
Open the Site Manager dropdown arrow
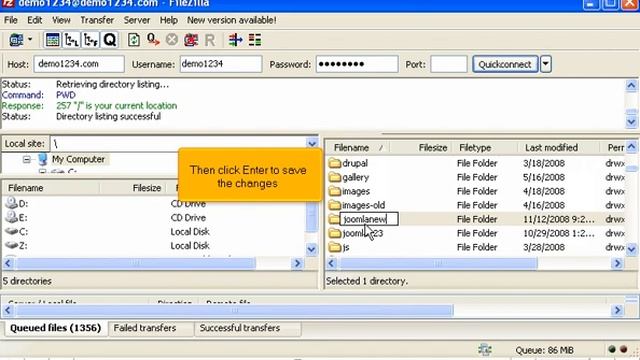(30, 40)
